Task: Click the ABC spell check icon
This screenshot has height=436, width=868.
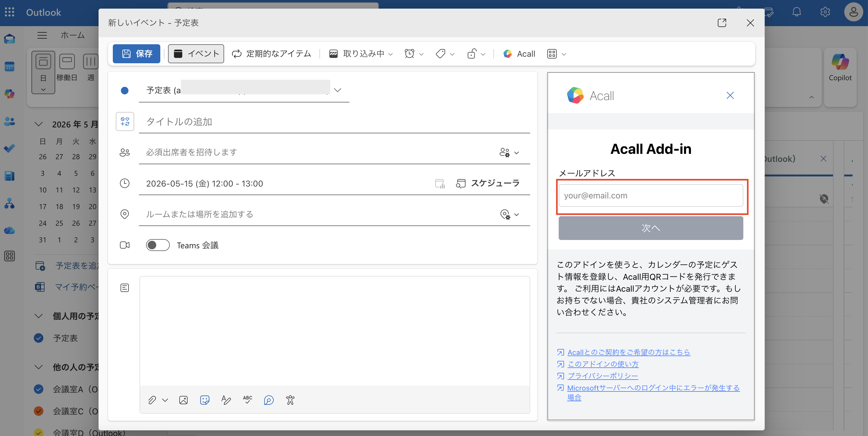Action: pyautogui.click(x=247, y=400)
